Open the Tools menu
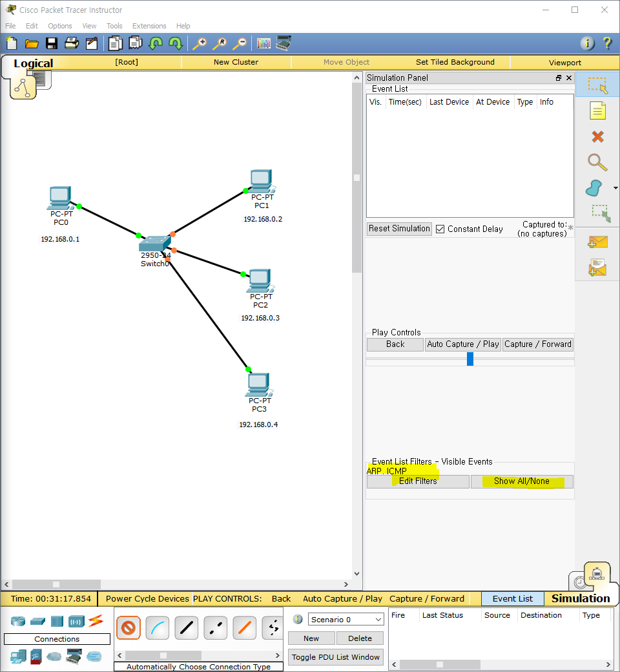Screen dimensions: 620x672 pos(114,26)
